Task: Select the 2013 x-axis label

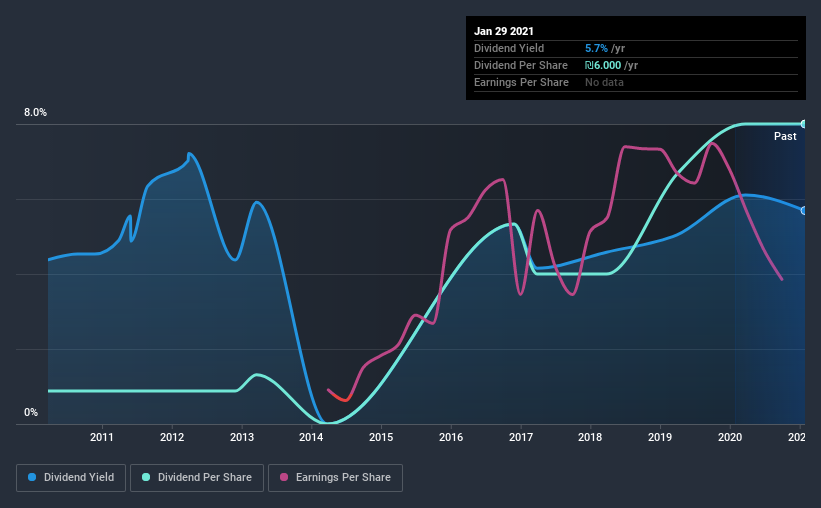Action: (x=242, y=437)
